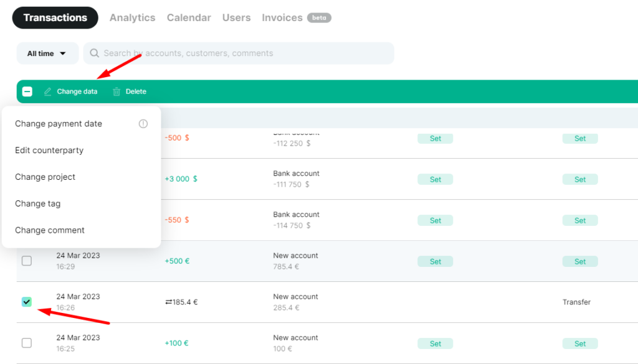Click the beta badge next to Invoices
Screen dimensions: 638x364
click(319, 18)
